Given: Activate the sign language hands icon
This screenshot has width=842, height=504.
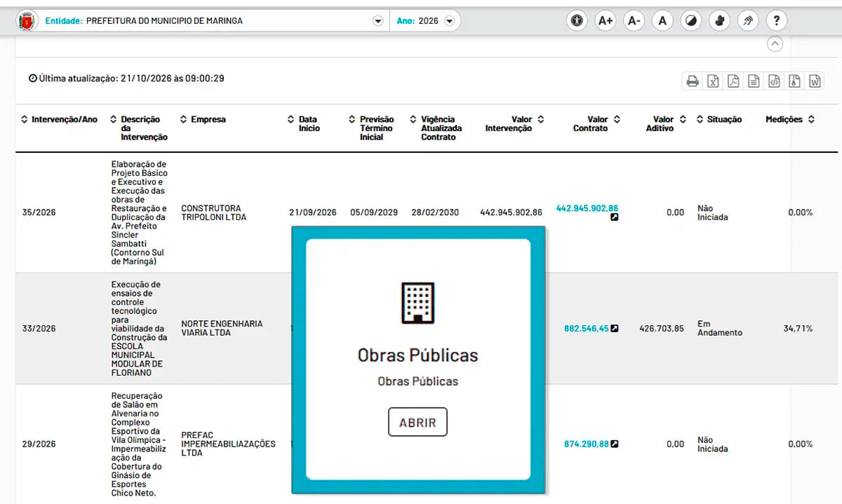Looking at the screenshot, I should coord(720,20).
